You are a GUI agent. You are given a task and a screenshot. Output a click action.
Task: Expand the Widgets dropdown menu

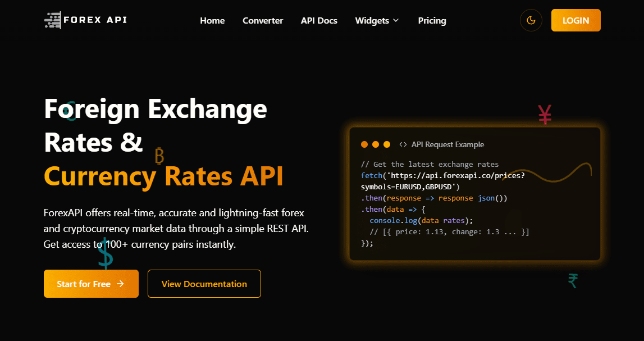pyautogui.click(x=377, y=20)
